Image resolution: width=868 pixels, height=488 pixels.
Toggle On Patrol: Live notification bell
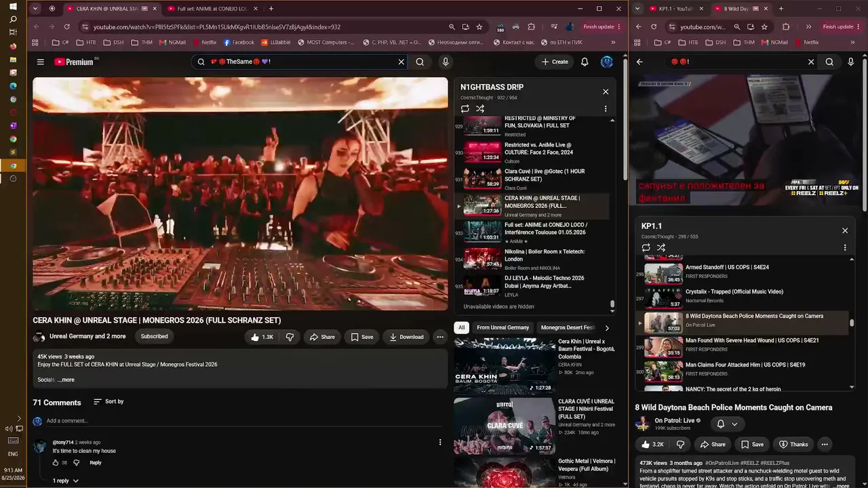727,424
